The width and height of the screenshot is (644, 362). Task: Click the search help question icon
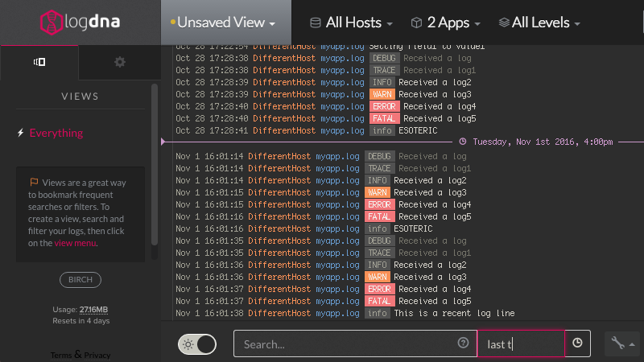click(x=463, y=343)
